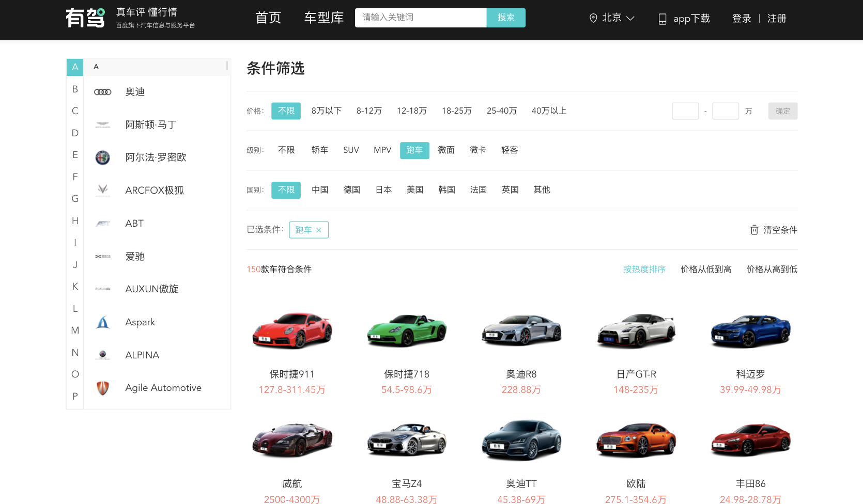This screenshot has height=504, width=863.
Task: Click the ARCFOX brand logo
Action: tap(103, 191)
